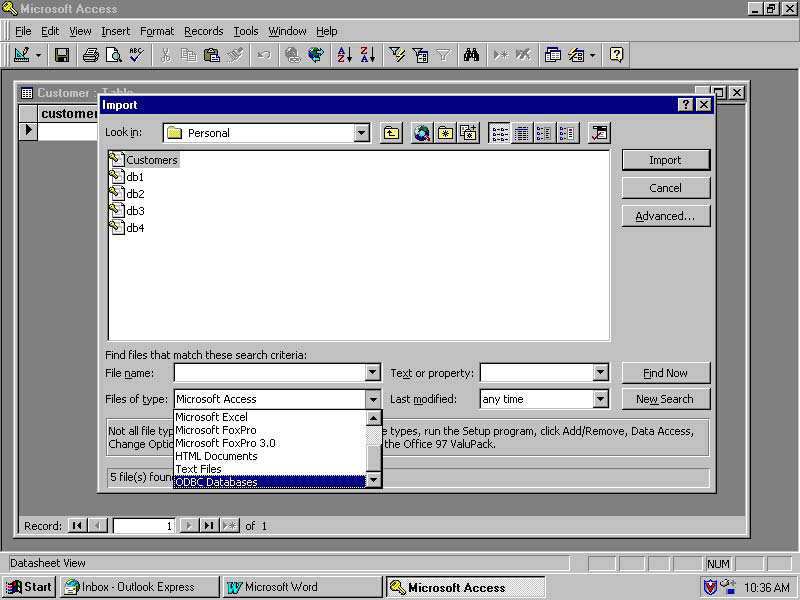
Task: Show the Web Toolbar globe icon
Action: [x=316, y=55]
